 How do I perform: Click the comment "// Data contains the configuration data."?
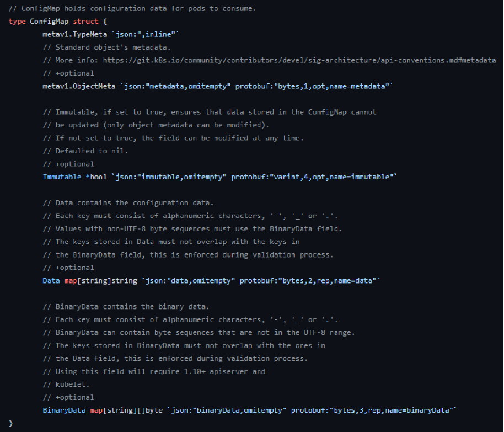coord(128,203)
